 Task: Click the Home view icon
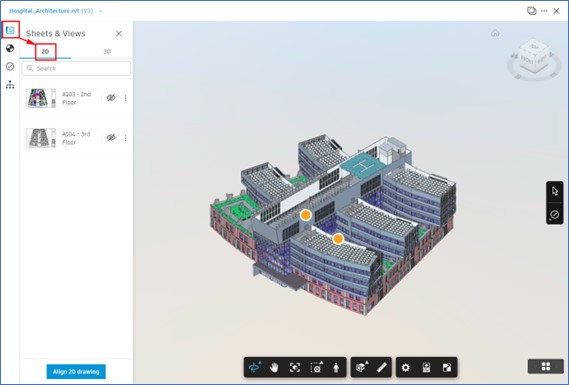pyautogui.click(x=495, y=33)
